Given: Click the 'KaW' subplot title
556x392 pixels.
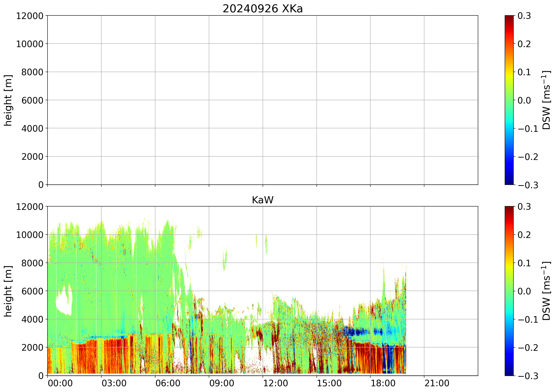Looking at the screenshot, I should click(x=262, y=200).
